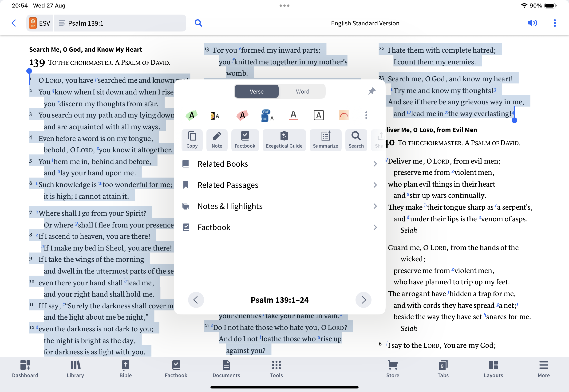This screenshot has height=392, width=569.
Task: Tap the 'Deliver Me, O LORD' heading
Action: point(431,130)
